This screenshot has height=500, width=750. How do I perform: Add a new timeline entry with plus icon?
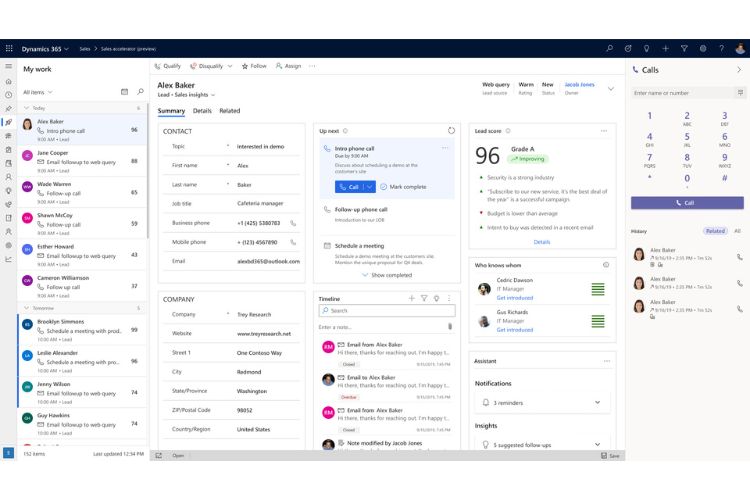(x=411, y=298)
